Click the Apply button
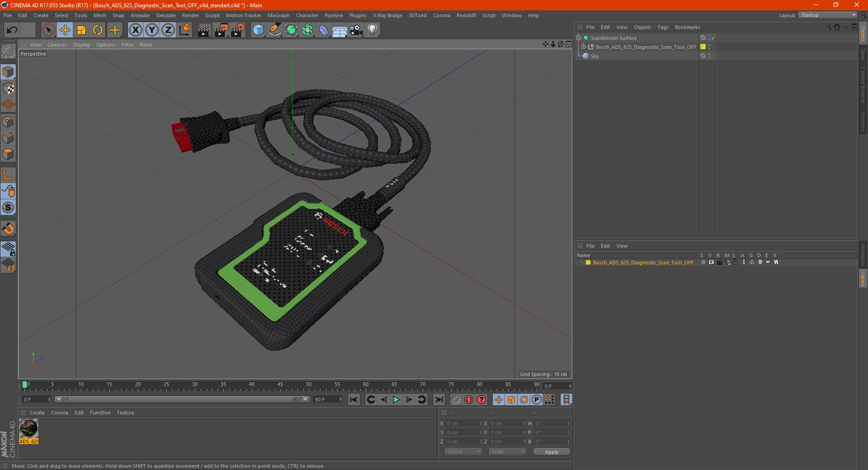The height and width of the screenshot is (470, 868). click(552, 452)
